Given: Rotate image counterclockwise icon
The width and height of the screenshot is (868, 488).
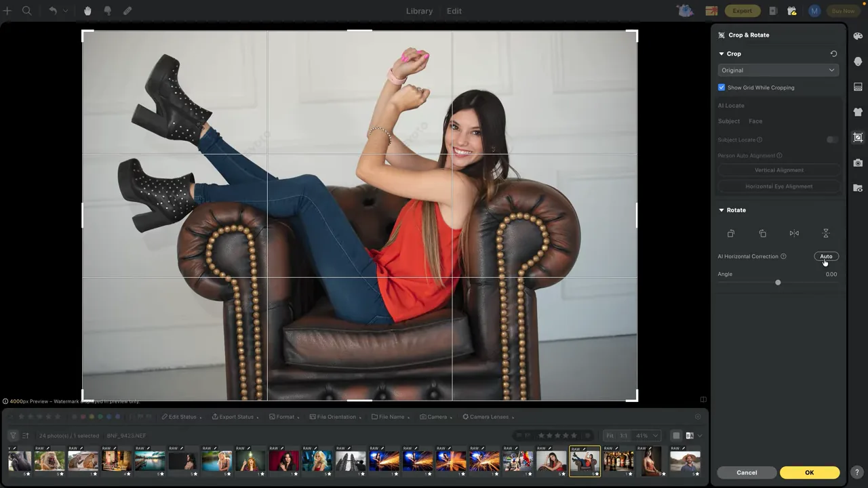Looking at the screenshot, I should point(731,233).
